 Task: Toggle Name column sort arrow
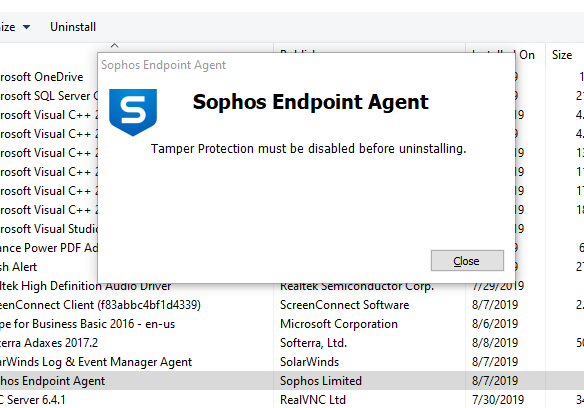pyautogui.click(x=114, y=45)
